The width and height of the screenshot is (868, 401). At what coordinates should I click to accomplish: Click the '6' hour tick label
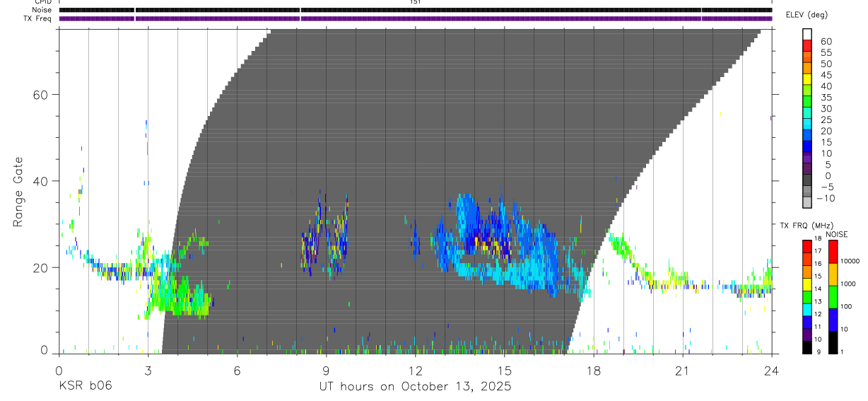237,370
